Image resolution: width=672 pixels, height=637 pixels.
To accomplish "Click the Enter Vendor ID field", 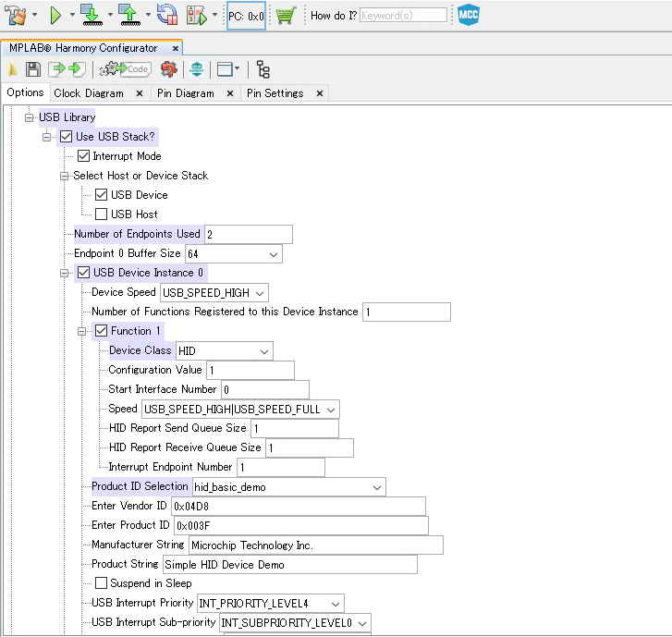I will [299, 507].
